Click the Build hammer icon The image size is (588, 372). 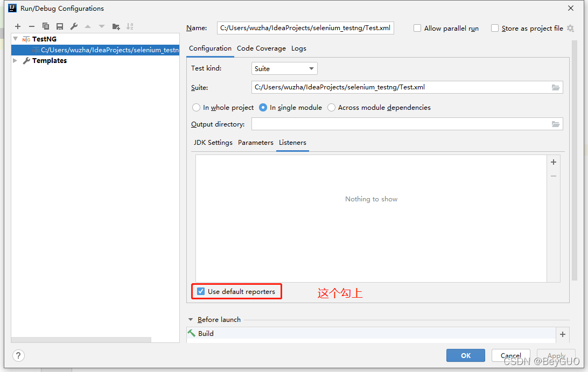(x=192, y=333)
